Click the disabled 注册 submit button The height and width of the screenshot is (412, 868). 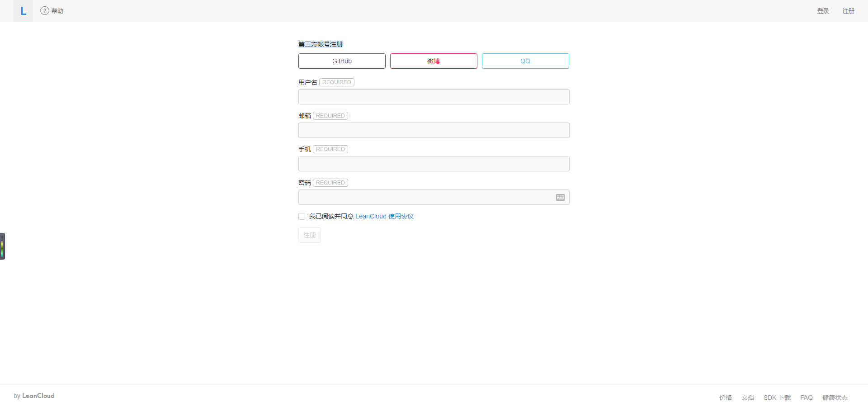(x=310, y=235)
